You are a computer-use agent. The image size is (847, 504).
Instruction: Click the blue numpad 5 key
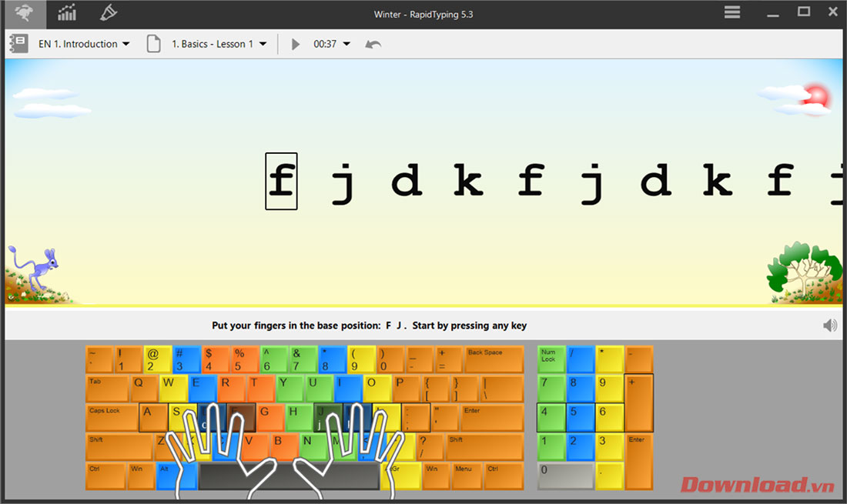point(580,417)
